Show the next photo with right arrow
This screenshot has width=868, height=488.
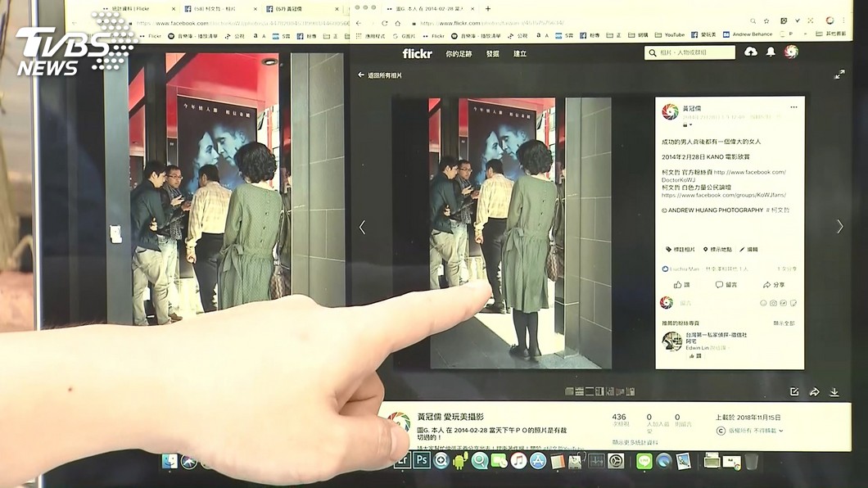pos(840,226)
